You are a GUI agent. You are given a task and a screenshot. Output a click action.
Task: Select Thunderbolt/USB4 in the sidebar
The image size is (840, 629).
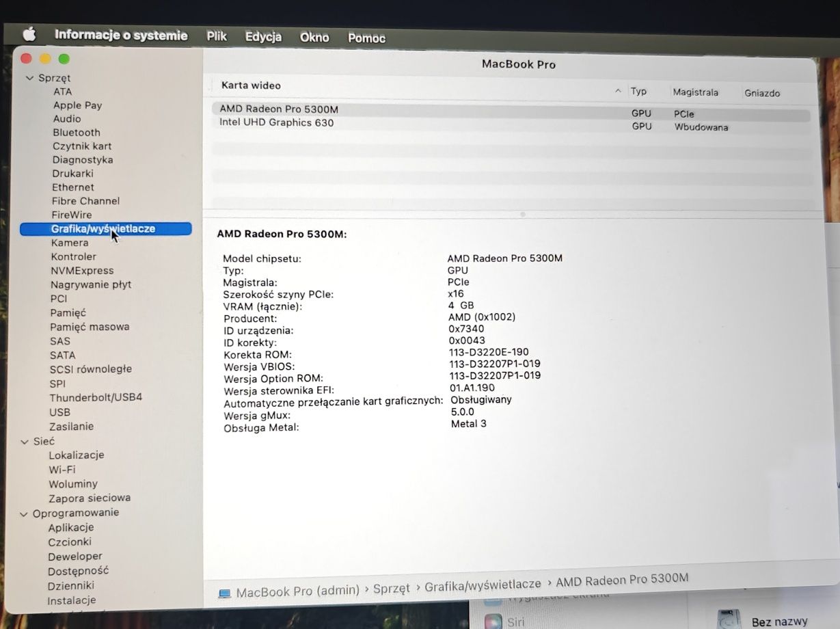point(96,397)
